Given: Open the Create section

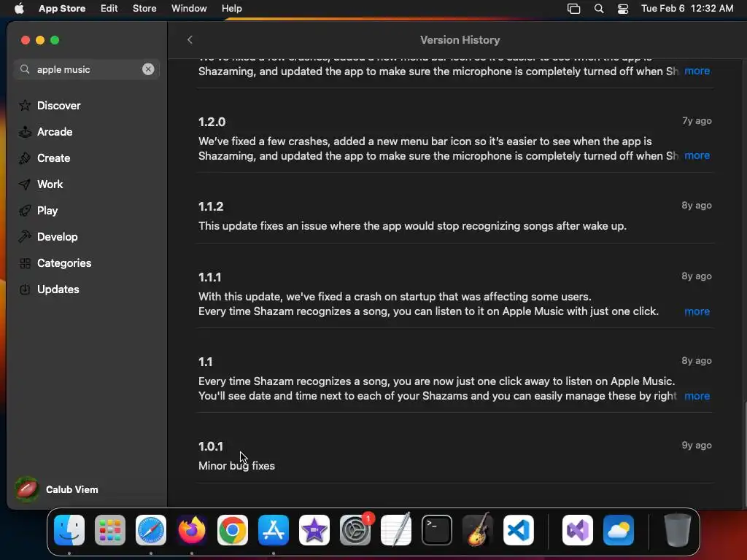Looking at the screenshot, I should pyautogui.click(x=53, y=158).
